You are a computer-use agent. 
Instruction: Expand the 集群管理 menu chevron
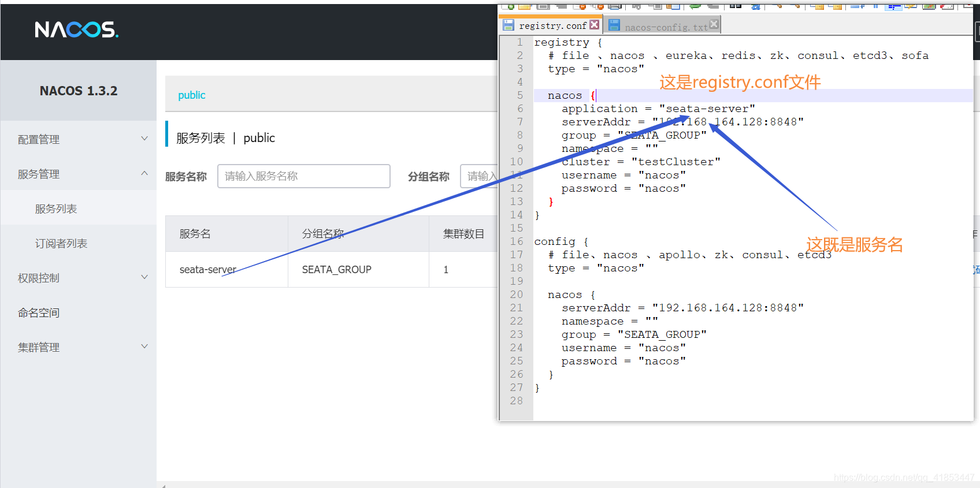coord(144,347)
